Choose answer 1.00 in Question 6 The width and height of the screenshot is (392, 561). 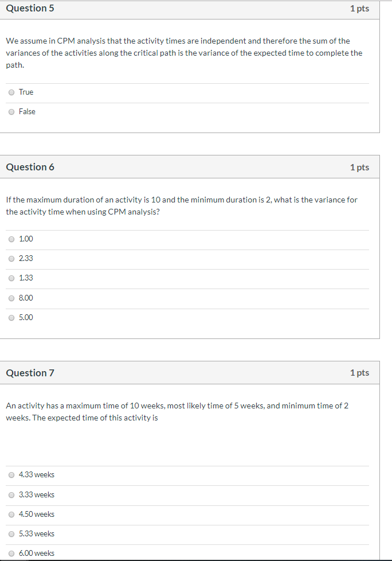tap(11, 239)
